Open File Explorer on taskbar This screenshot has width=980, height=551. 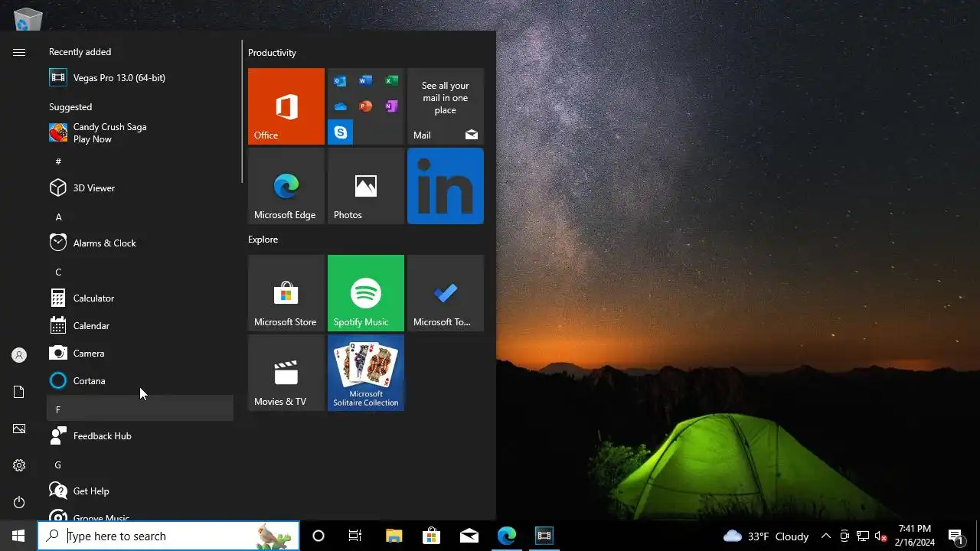394,536
